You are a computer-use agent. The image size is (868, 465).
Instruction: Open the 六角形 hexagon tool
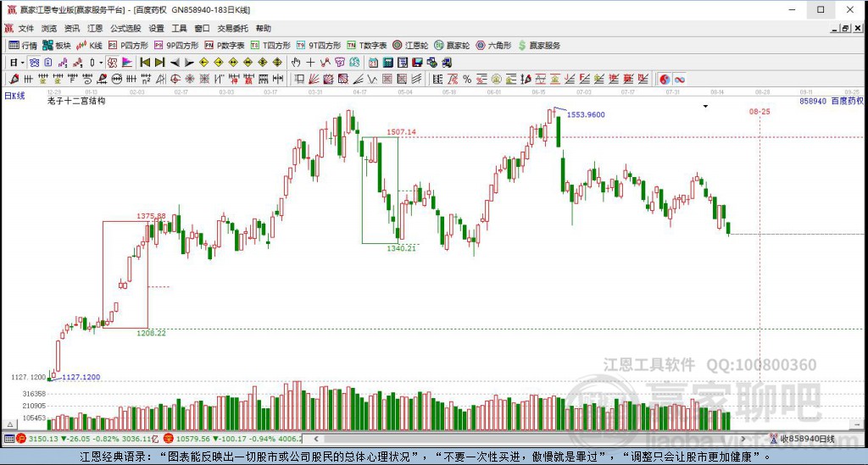click(x=492, y=45)
